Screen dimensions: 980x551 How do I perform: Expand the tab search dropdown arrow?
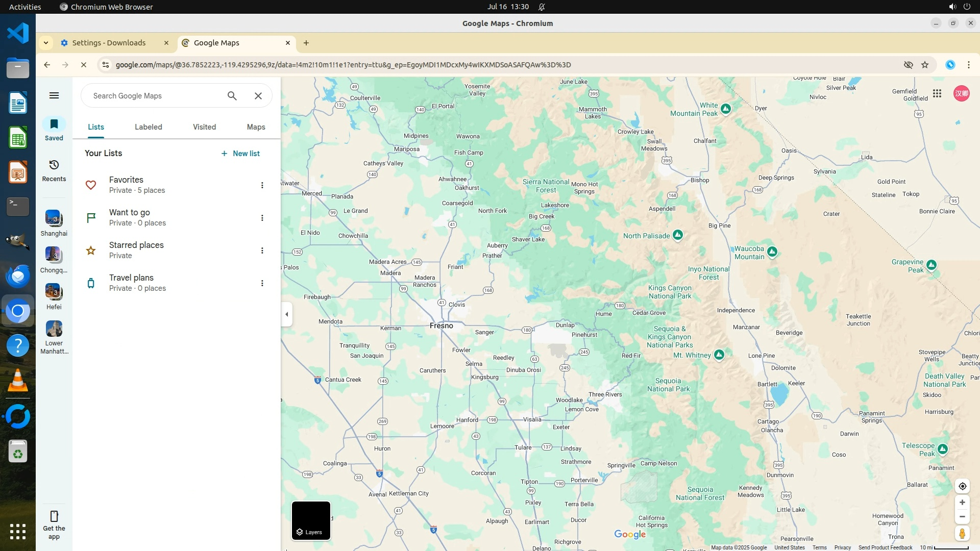46,43
